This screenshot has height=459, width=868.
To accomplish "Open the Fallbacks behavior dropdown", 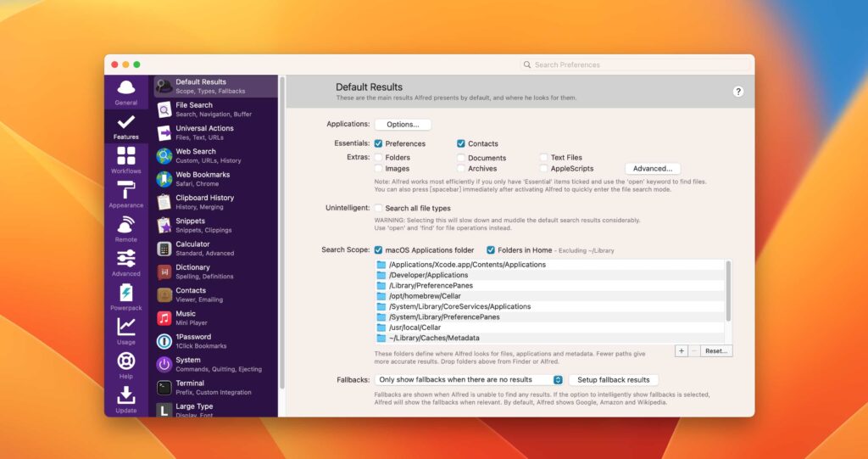I will 470,380.
